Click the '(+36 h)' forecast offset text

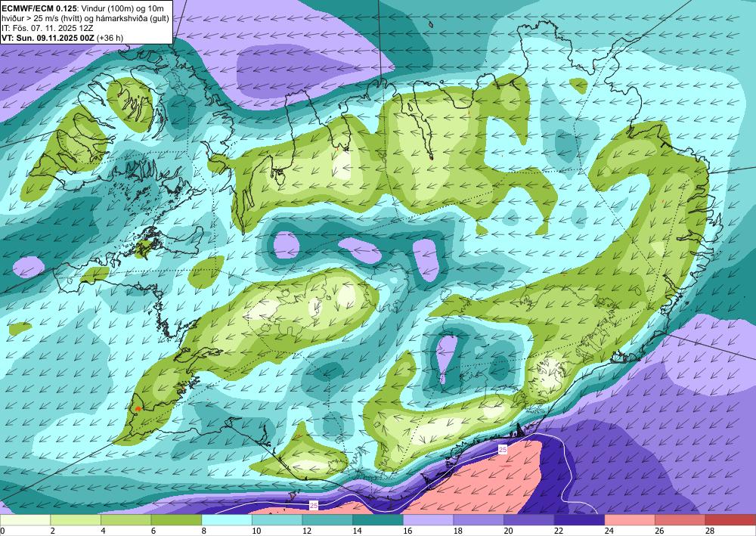(x=110, y=38)
